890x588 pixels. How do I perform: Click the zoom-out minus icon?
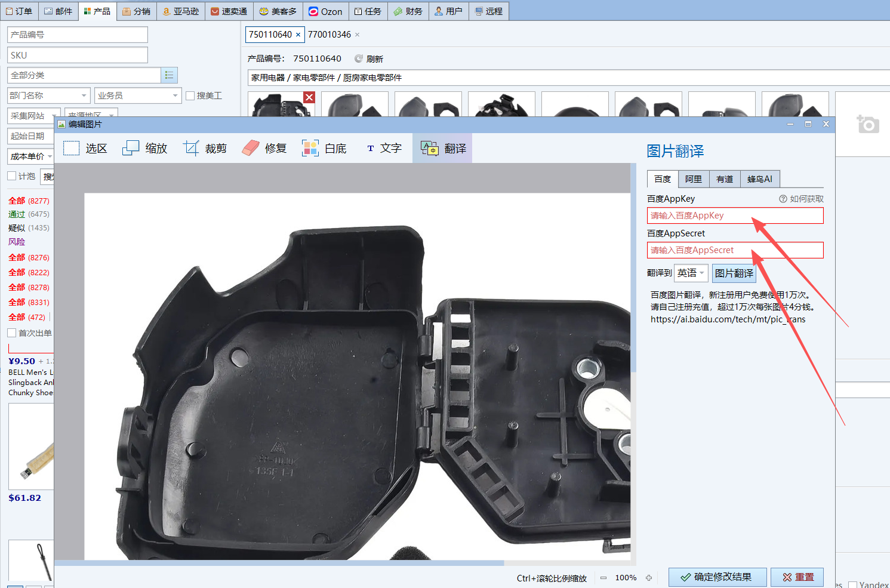[x=603, y=578]
